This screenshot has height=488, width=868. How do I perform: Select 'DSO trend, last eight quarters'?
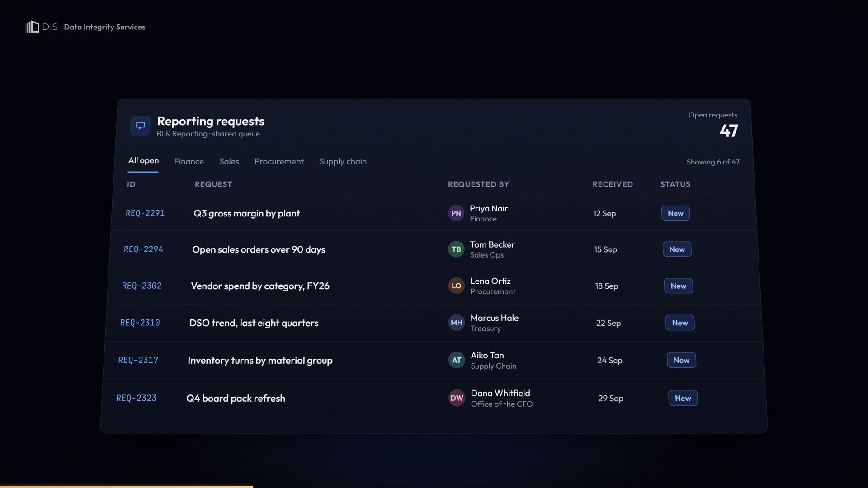[x=254, y=324]
